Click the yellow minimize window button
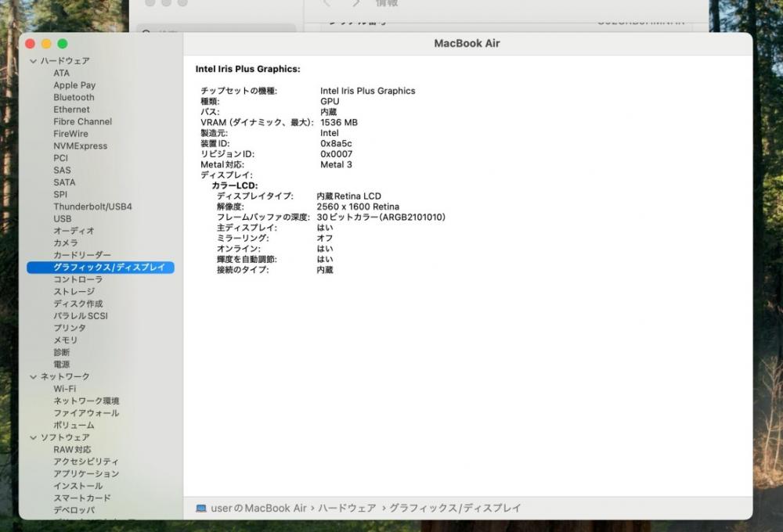 coord(46,44)
